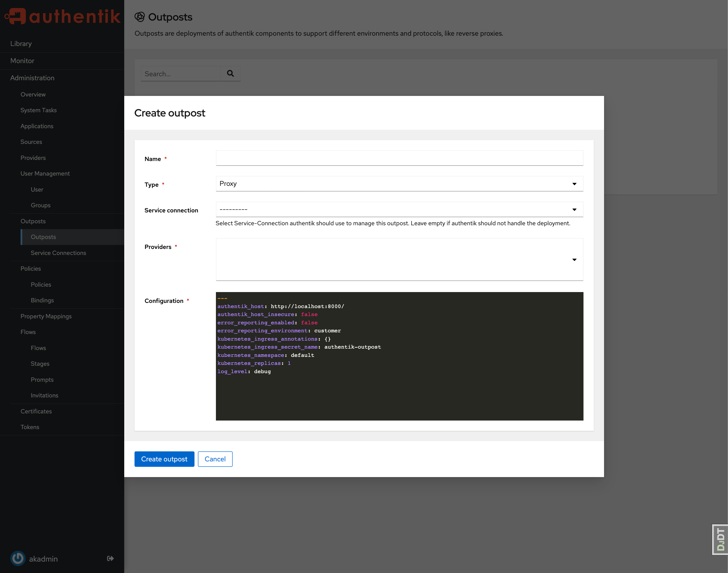
Task: Open the Monitor sidebar section
Action: 22,61
